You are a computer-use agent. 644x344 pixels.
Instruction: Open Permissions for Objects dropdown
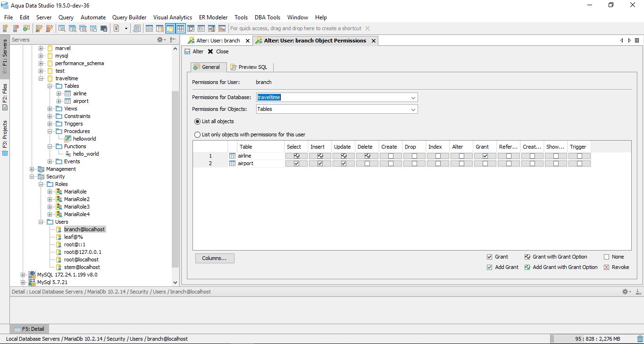click(413, 109)
